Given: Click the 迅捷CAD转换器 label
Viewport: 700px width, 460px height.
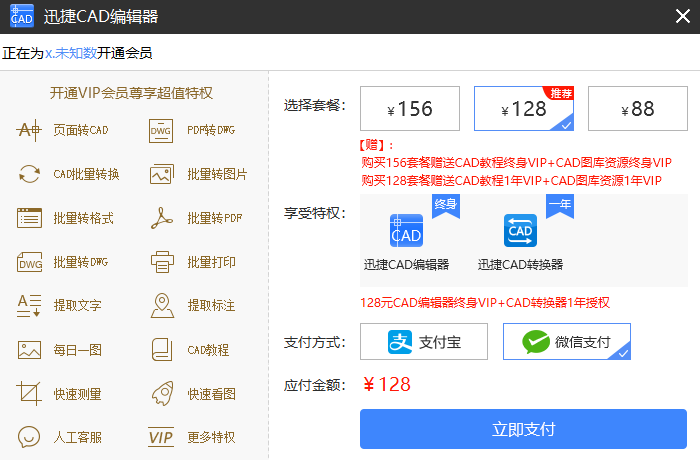Looking at the screenshot, I should pyautogui.click(x=521, y=265).
